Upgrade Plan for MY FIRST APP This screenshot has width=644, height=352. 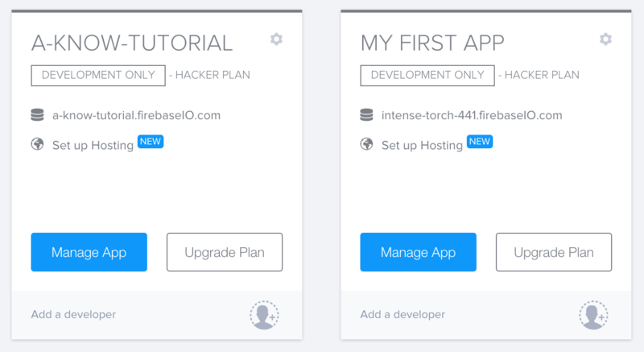pos(554,252)
